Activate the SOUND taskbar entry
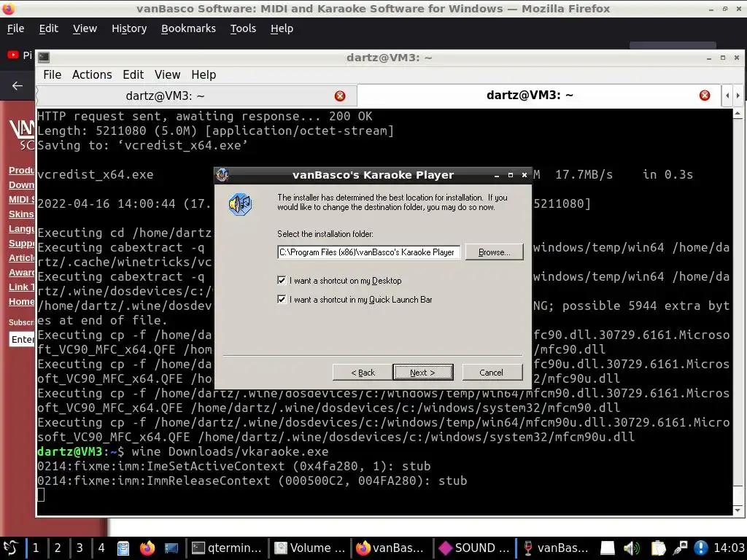Image resolution: width=747 pixels, height=560 pixels. coord(474,548)
